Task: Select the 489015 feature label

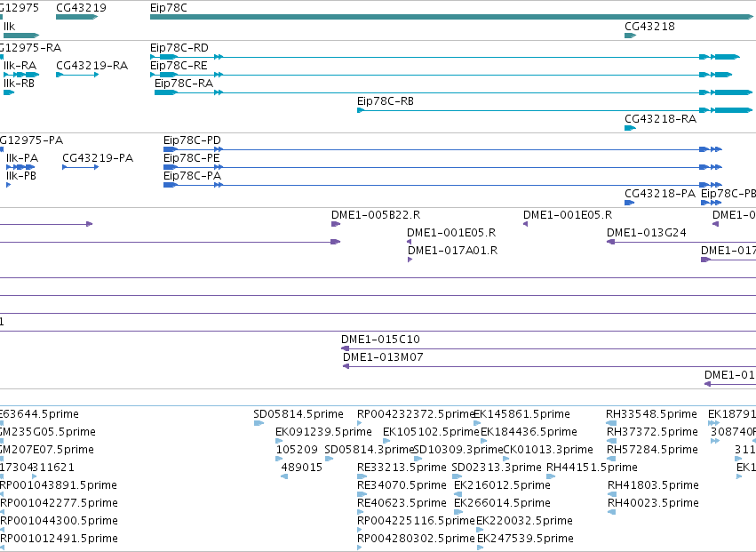Action: click(x=301, y=468)
